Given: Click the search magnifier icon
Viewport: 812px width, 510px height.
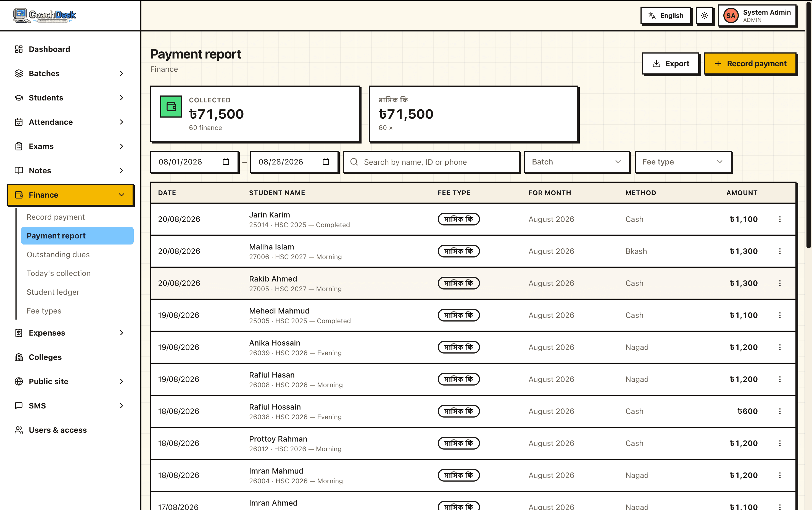Looking at the screenshot, I should (354, 162).
